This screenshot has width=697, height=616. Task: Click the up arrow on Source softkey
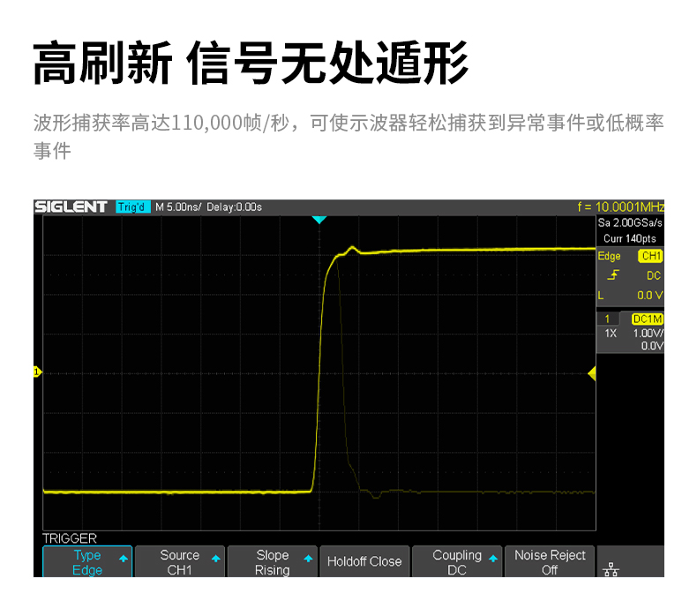click(216, 559)
